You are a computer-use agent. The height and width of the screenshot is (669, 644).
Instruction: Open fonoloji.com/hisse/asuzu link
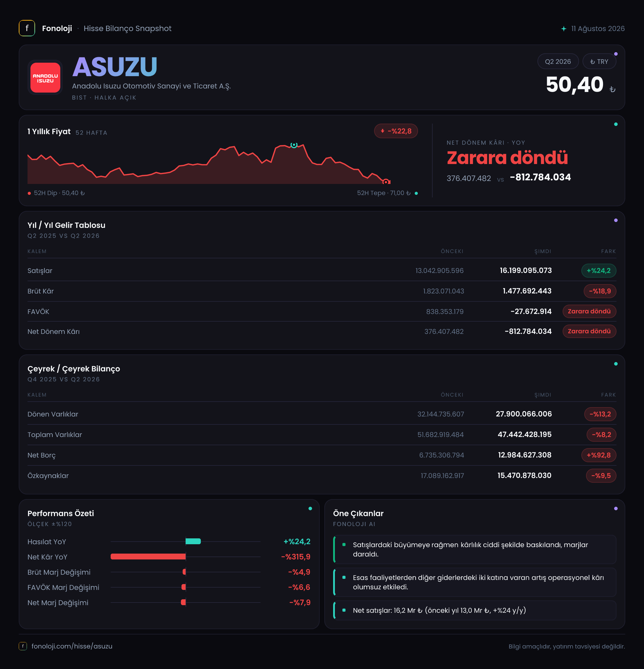(72, 646)
